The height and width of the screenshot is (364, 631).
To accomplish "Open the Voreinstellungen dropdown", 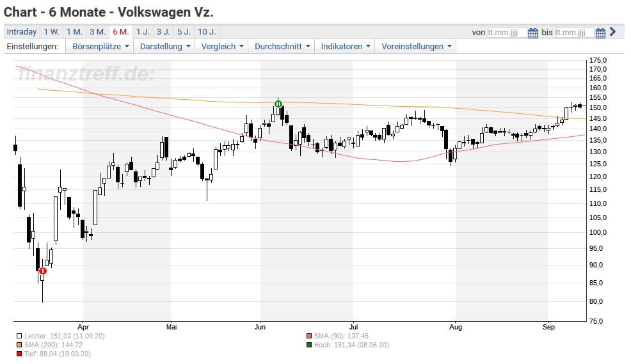I will (x=416, y=46).
